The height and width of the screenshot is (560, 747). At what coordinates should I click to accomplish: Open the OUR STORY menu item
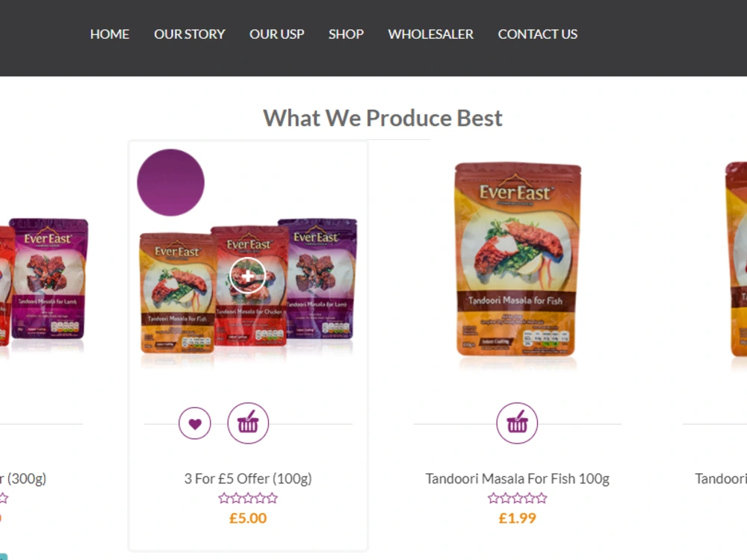189,34
